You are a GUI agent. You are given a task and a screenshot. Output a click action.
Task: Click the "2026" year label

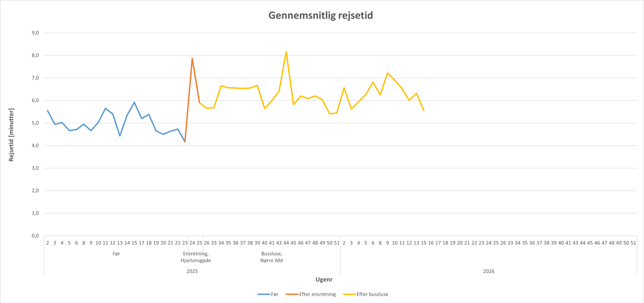(x=488, y=271)
